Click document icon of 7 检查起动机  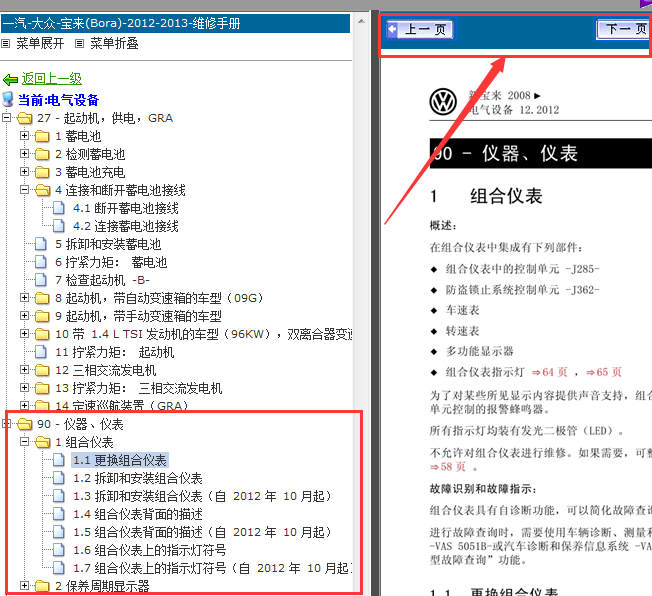coord(41,280)
